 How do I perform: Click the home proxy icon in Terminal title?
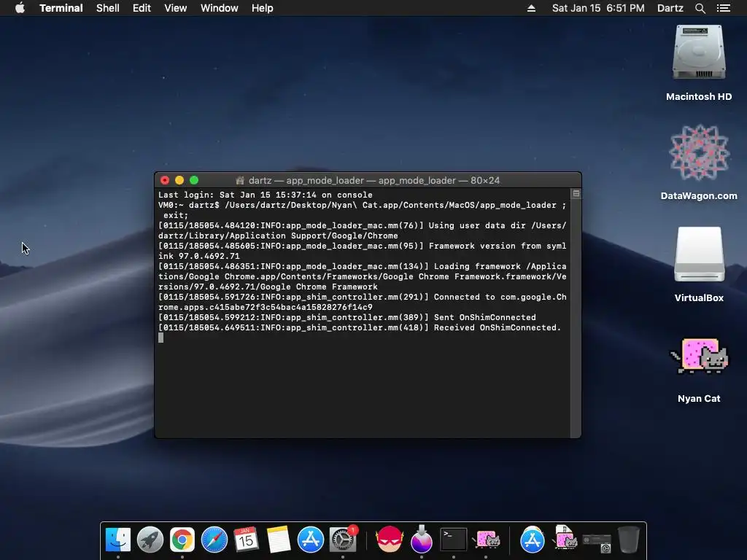240,181
